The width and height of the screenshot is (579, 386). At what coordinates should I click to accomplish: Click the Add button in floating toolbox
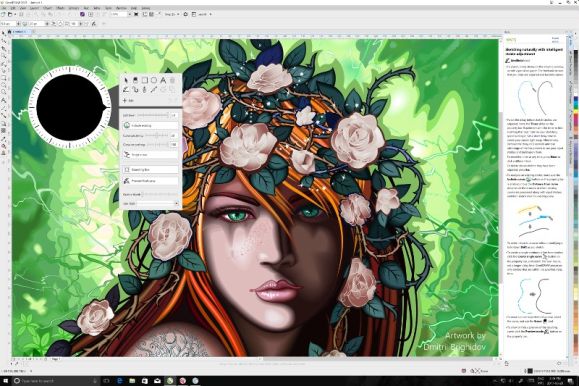128,100
